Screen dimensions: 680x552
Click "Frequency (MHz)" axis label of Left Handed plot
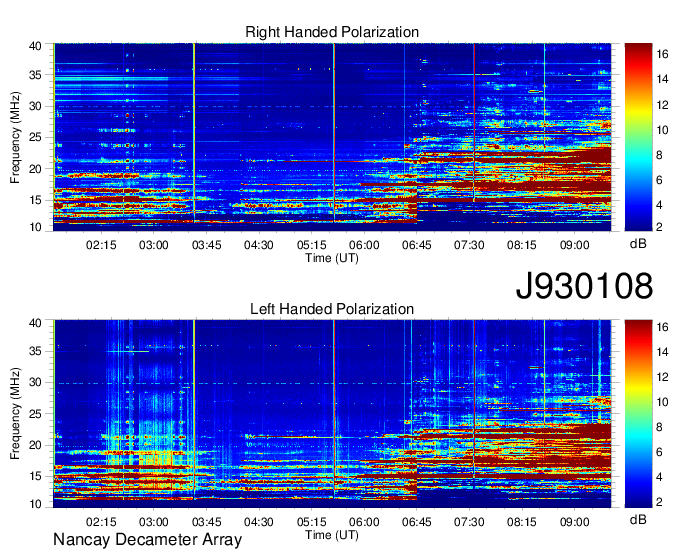point(15,414)
